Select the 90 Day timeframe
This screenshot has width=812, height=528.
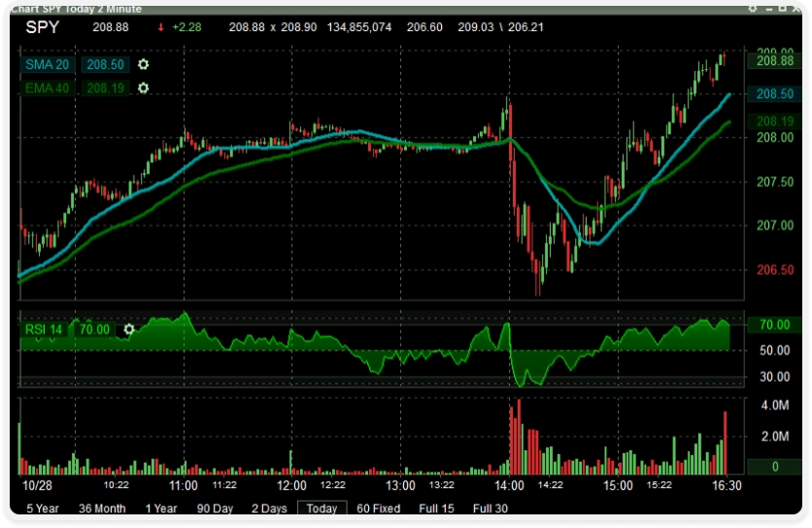point(215,509)
